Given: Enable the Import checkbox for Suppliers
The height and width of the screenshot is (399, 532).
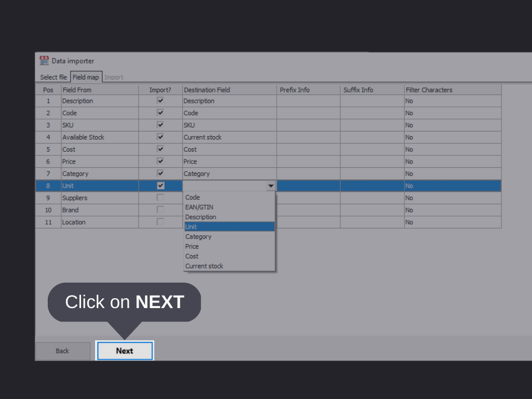Looking at the screenshot, I should click(x=161, y=198).
